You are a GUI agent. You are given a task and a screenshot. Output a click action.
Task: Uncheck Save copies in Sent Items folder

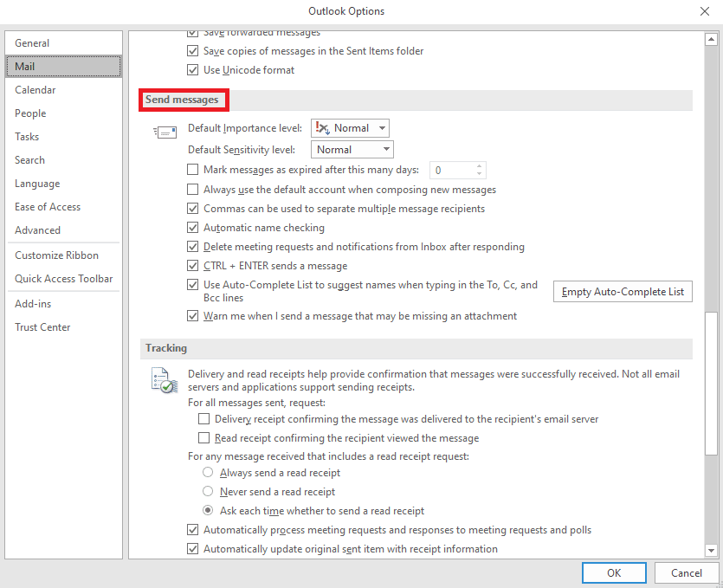193,51
